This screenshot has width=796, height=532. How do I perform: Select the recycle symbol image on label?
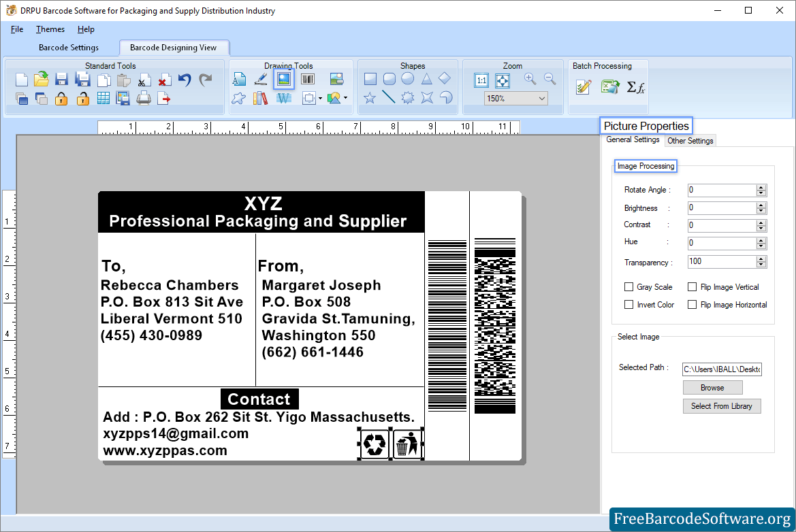[x=375, y=444]
